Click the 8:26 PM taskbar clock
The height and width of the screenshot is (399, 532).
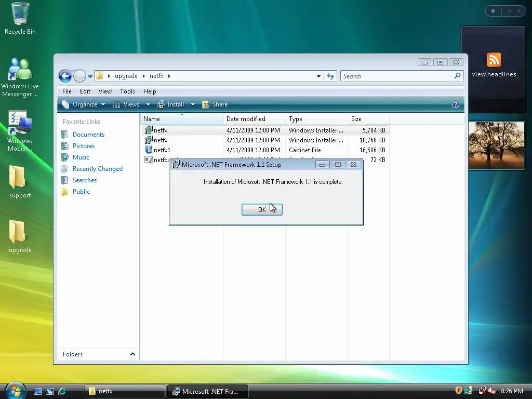point(512,391)
